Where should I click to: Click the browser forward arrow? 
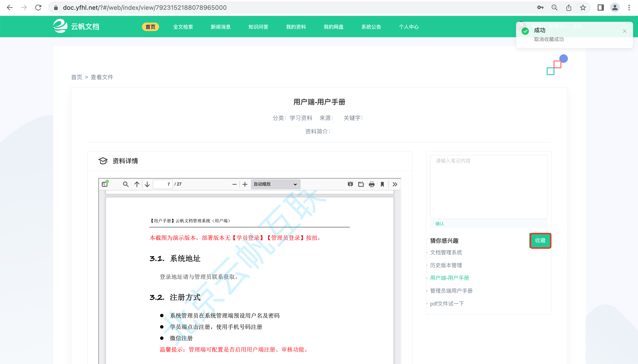pyautogui.click(x=24, y=8)
